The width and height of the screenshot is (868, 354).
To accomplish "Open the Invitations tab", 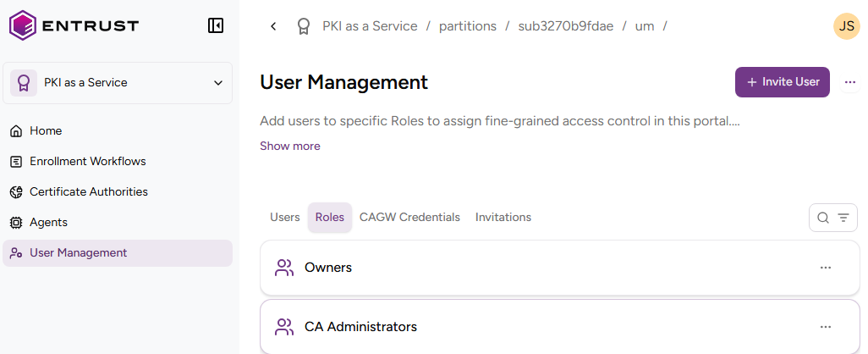I will pyautogui.click(x=503, y=218).
